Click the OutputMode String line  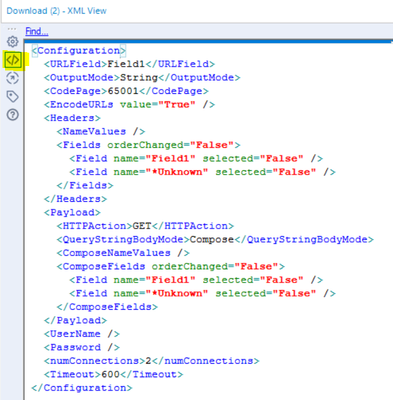[142, 78]
